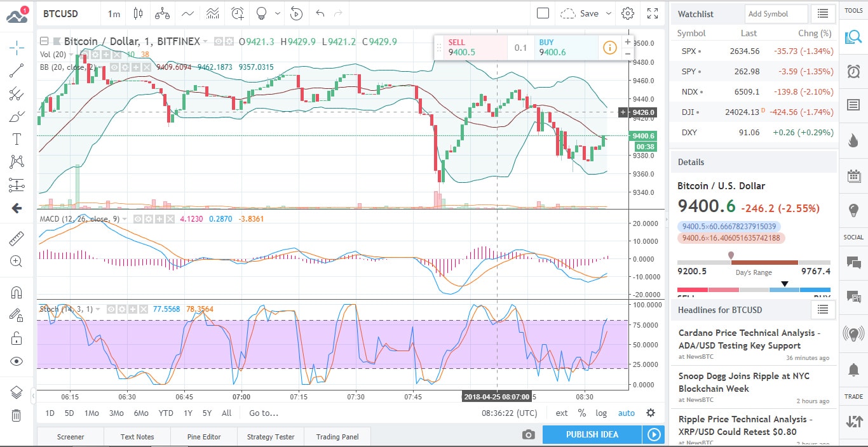The width and height of the screenshot is (868, 447).
Task: Toggle the log scale option
Action: coord(601,413)
